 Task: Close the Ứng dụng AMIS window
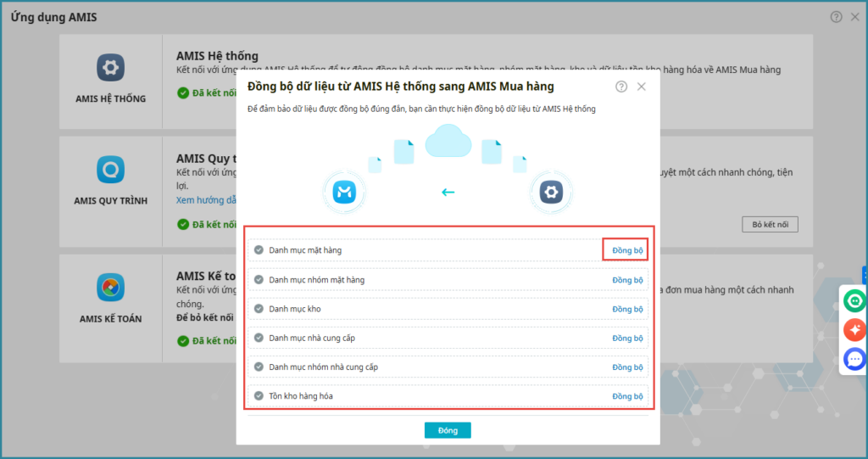[x=855, y=17]
